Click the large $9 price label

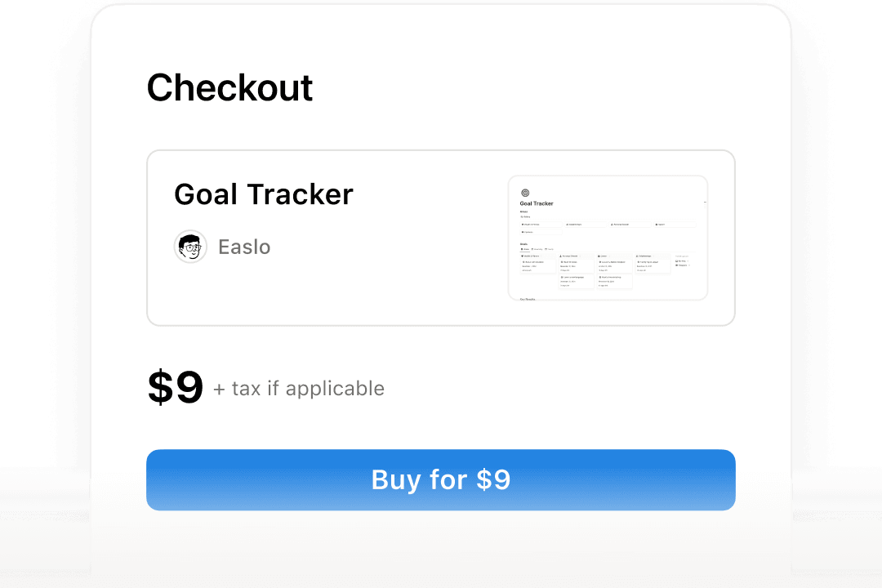click(175, 388)
